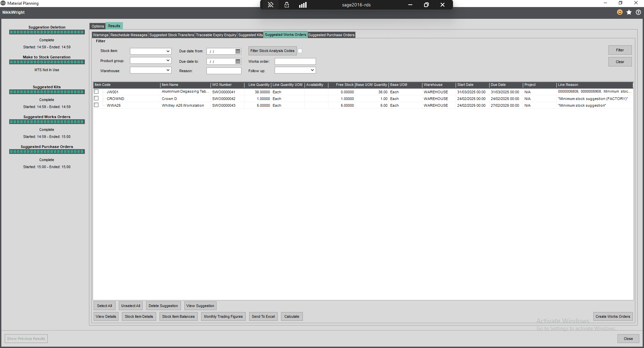Image resolution: width=644 pixels, height=348 pixels.
Task: Enable the Filter Stock Analysis Codes checkbox
Action: pyautogui.click(x=300, y=51)
